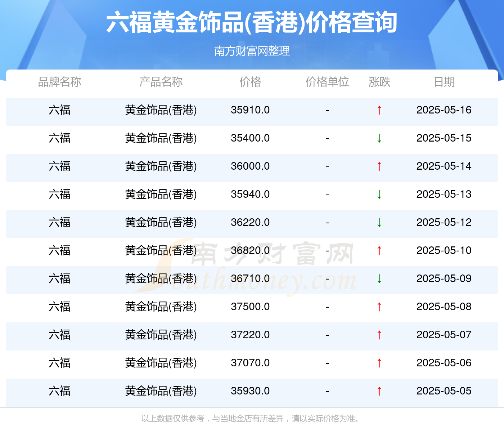This screenshot has width=504, height=424.
Task: Select price 36220.0
Action: pyautogui.click(x=250, y=222)
